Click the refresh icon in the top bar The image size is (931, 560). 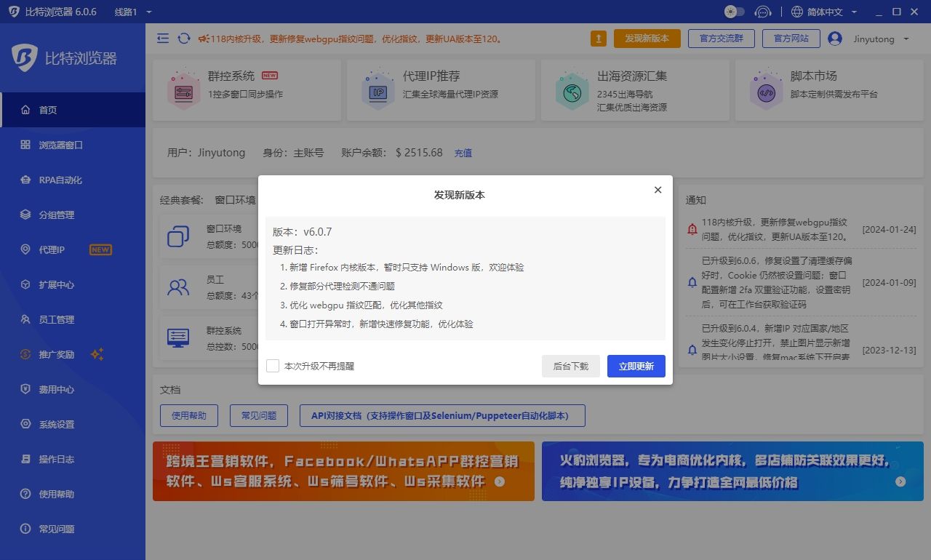click(x=184, y=39)
